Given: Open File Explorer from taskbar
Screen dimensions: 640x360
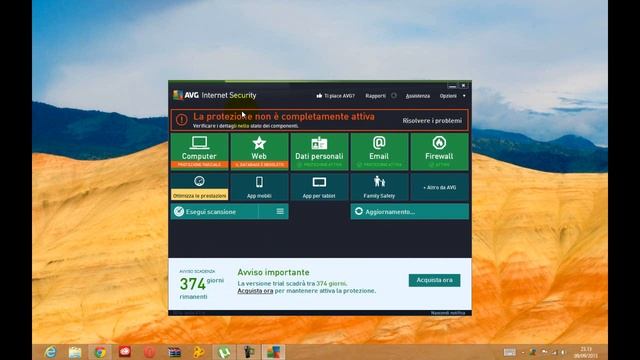Looking at the screenshot, I should (75, 352).
